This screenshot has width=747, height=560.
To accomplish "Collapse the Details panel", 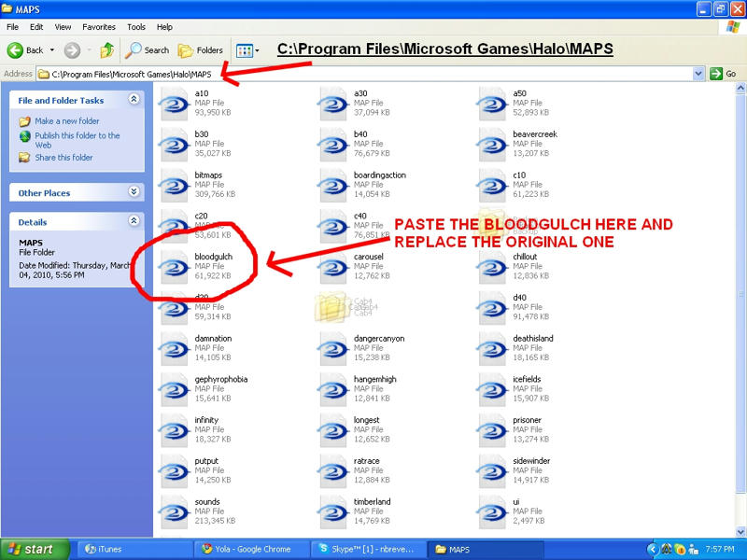I will point(134,220).
